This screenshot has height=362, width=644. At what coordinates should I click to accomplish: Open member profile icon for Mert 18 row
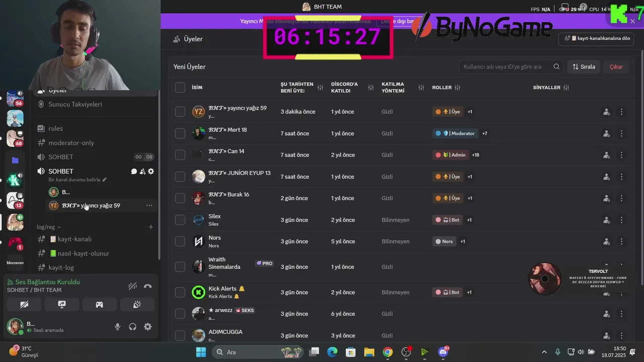click(606, 134)
